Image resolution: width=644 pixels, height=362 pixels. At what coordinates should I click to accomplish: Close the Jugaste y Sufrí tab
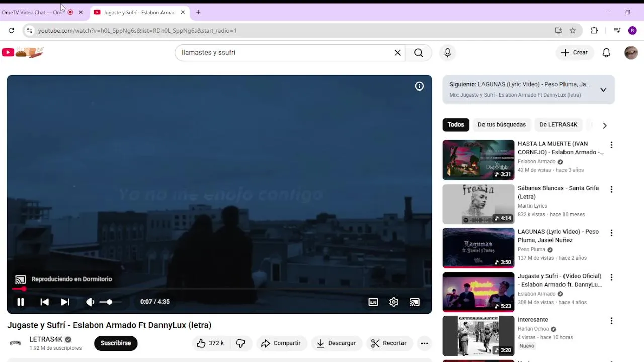(x=183, y=12)
